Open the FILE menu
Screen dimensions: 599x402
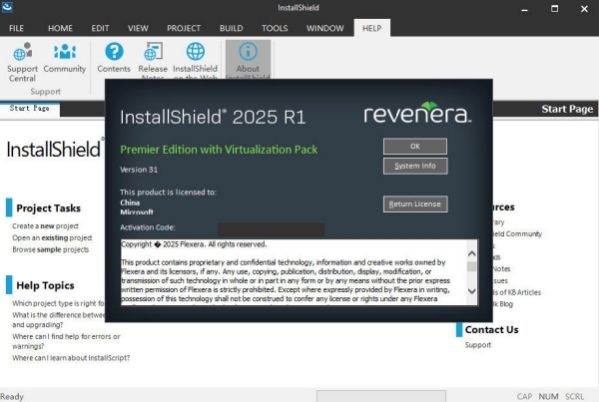click(x=16, y=28)
